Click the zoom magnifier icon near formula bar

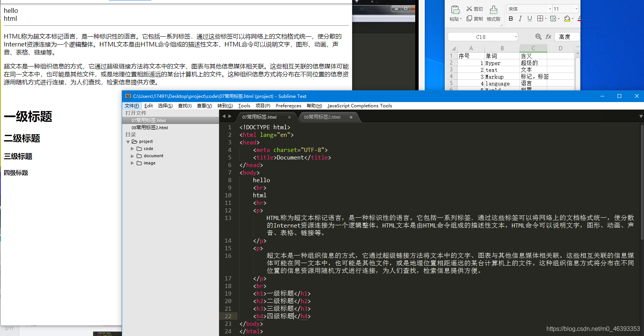pyautogui.click(x=538, y=37)
